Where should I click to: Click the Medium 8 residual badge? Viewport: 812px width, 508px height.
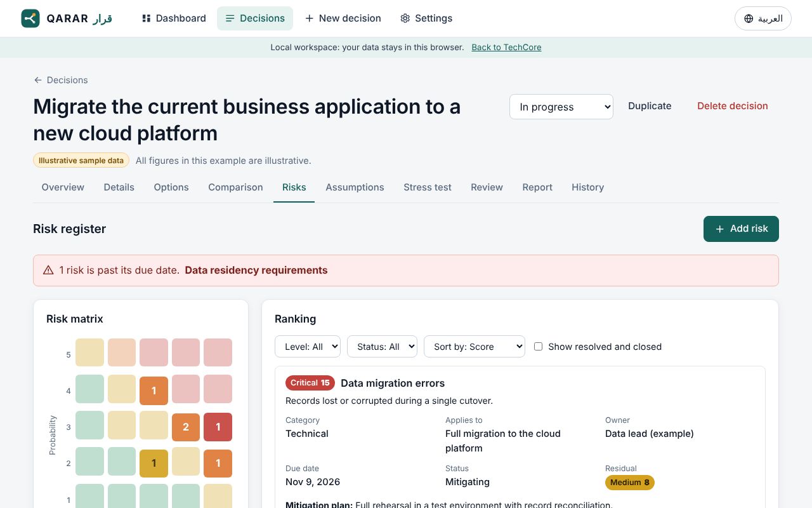tap(630, 483)
